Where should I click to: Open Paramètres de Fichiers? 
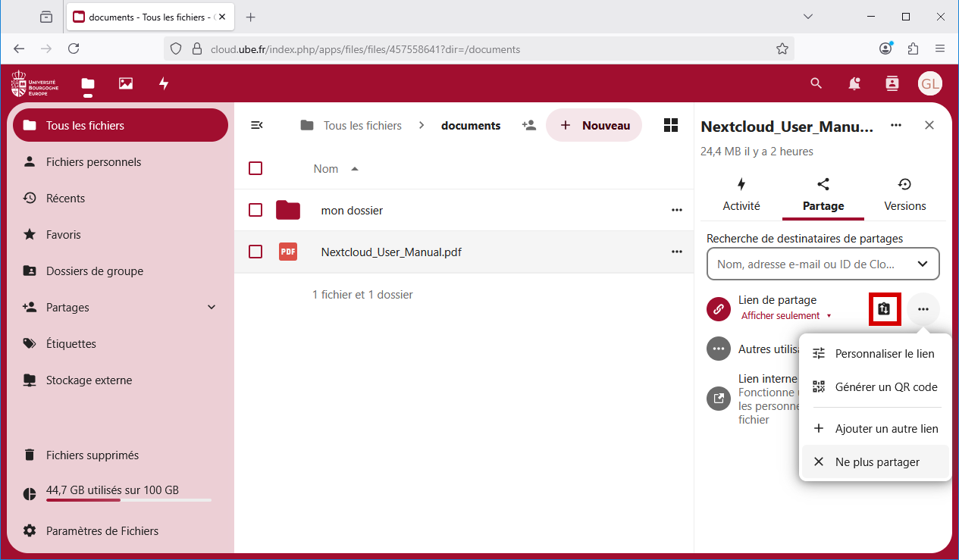(x=102, y=531)
